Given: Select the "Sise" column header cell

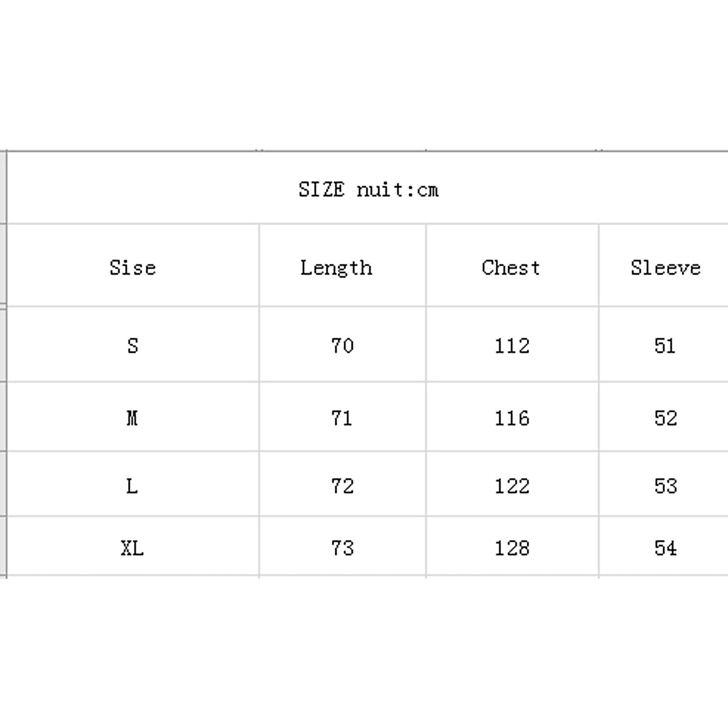Looking at the screenshot, I should point(133,268).
